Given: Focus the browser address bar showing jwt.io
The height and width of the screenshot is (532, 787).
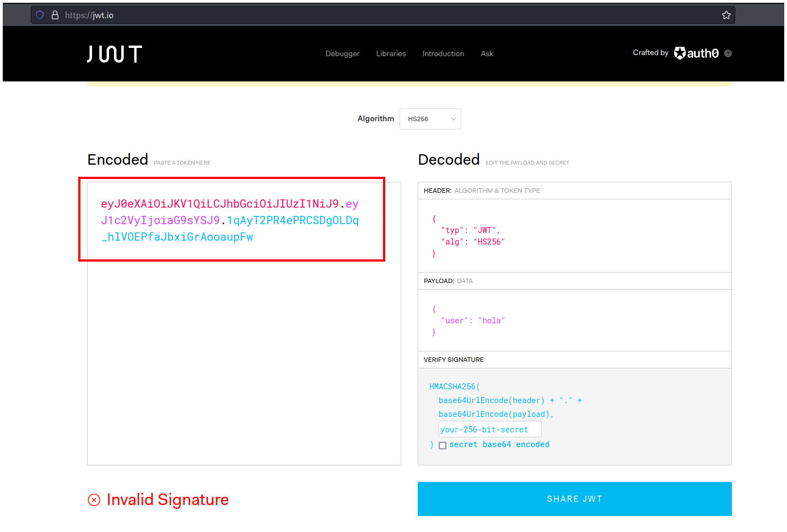Looking at the screenshot, I should 386,15.
